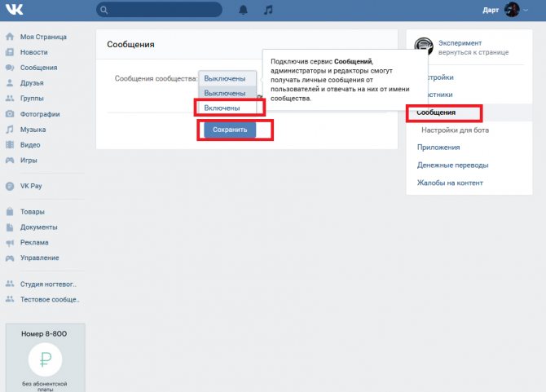Screen dimensions: 546x392
Task: Click the group icon beside Студия ногтевог..
Action: click(x=10, y=284)
